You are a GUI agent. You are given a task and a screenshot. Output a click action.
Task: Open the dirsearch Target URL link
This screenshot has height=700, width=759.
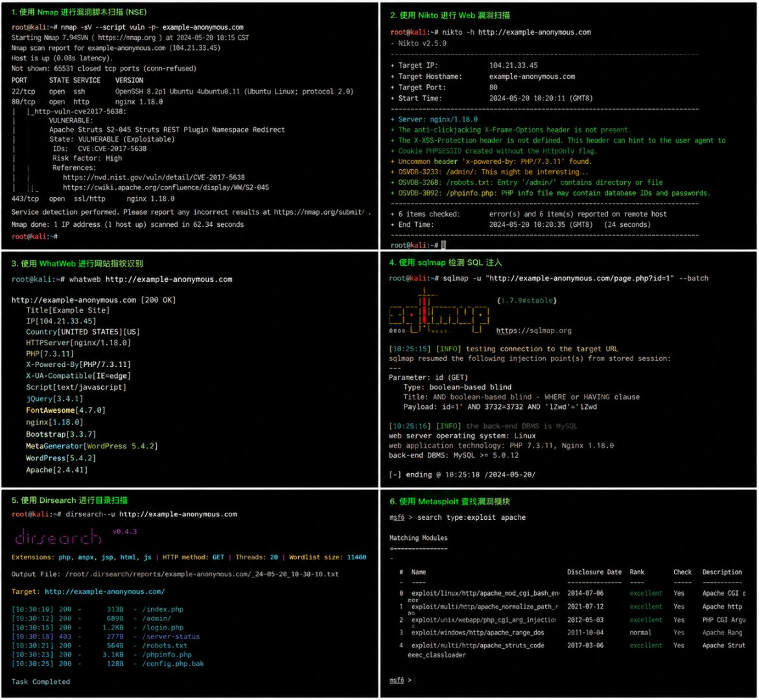click(104, 592)
